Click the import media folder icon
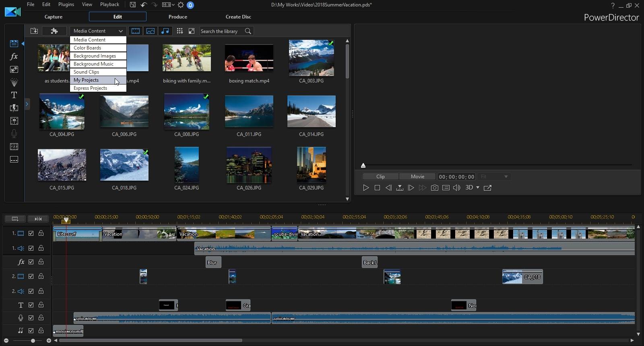644x346 pixels. [x=34, y=31]
